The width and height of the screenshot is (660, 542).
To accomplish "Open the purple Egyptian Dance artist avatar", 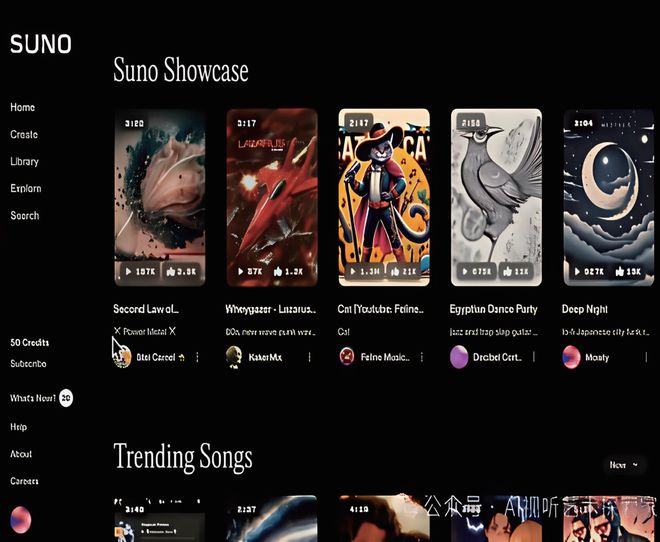I will coord(459,357).
